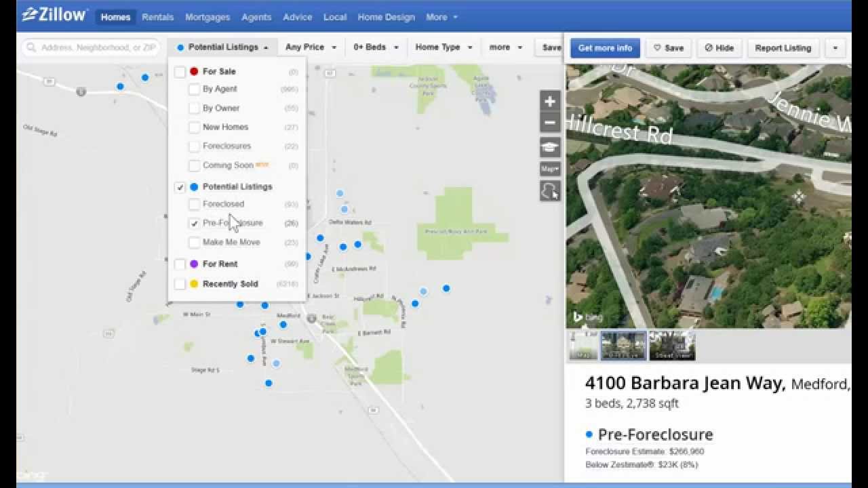Viewport: 868px width, 488px height.
Task: Click the heart Save button
Action: click(668, 48)
